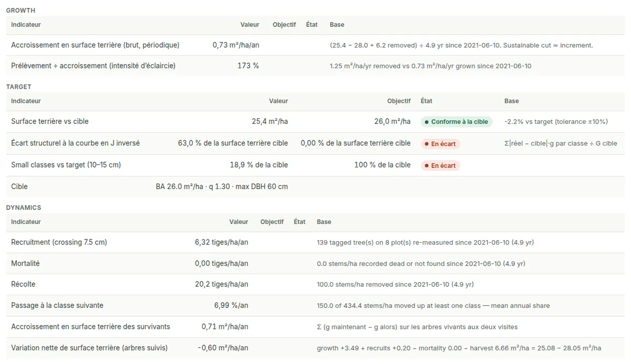Click the '18,9 % de la cible' value

point(259,165)
